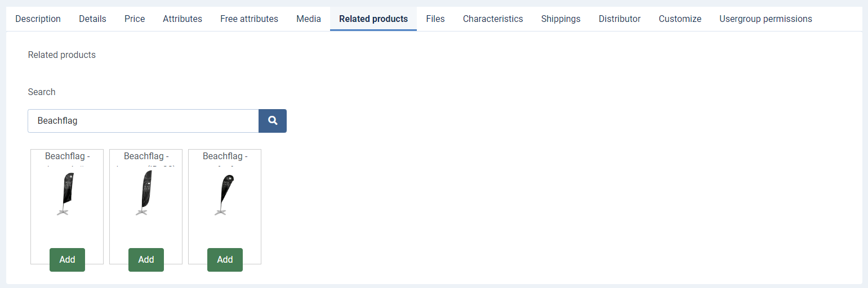868x288 pixels.
Task: Open the Description tab
Action: point(38,19)
